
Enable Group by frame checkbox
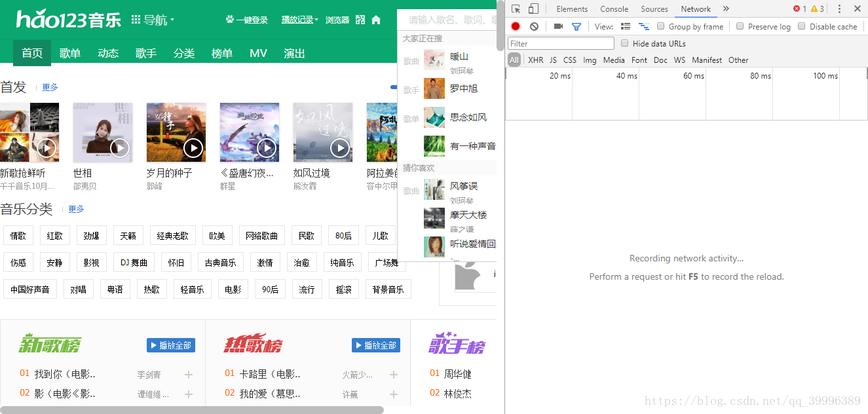coord(661,26)
